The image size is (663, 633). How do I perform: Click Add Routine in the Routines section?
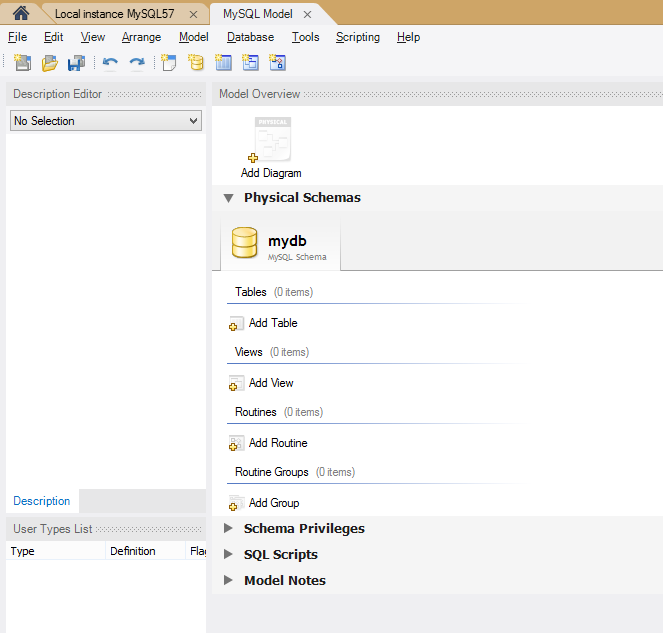pos(277,443)
